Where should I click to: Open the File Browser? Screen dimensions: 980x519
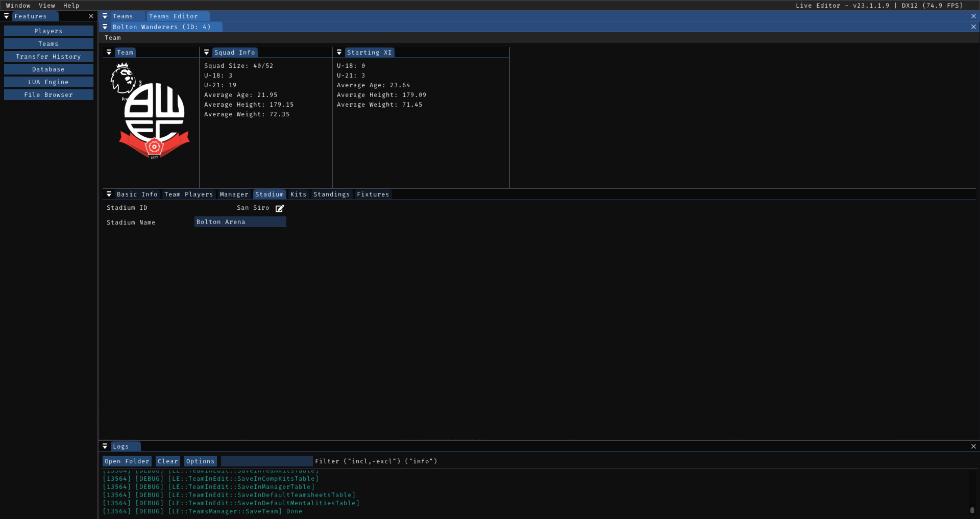[x=48, y=95]
